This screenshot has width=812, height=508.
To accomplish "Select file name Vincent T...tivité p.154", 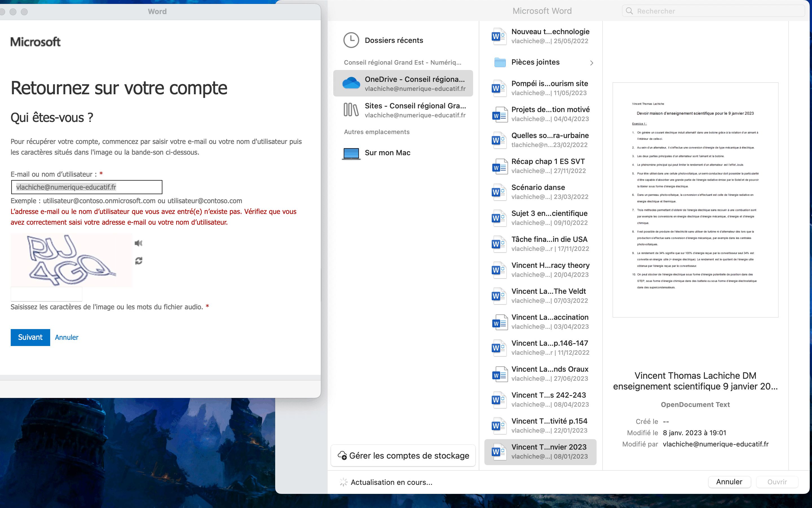I will (549, 421).
